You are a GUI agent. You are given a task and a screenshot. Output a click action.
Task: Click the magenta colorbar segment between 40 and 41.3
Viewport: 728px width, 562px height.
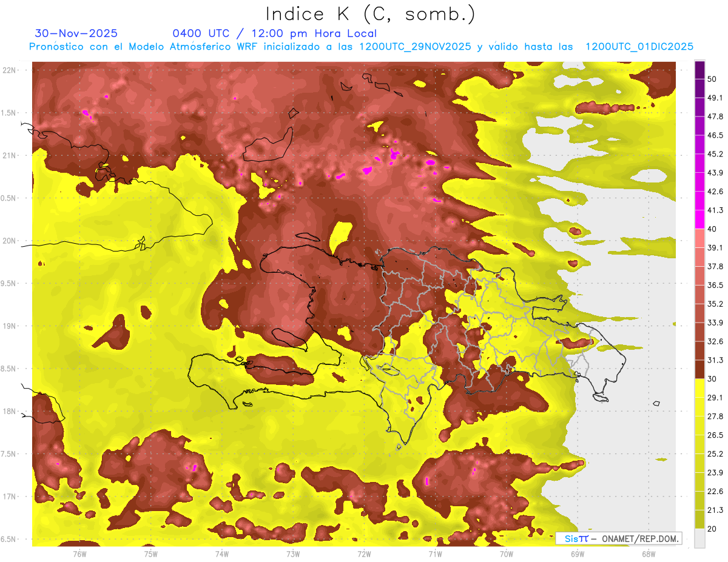[699, 219]
